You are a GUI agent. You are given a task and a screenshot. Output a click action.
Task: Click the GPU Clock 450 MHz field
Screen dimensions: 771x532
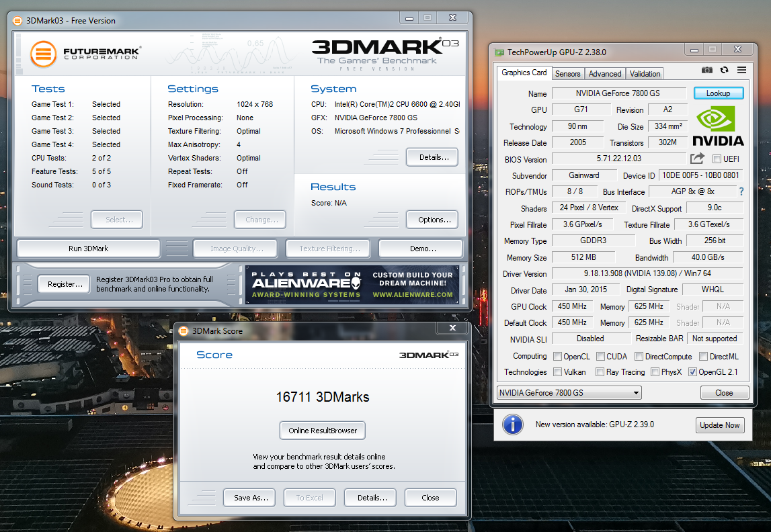tap(572, 306)
